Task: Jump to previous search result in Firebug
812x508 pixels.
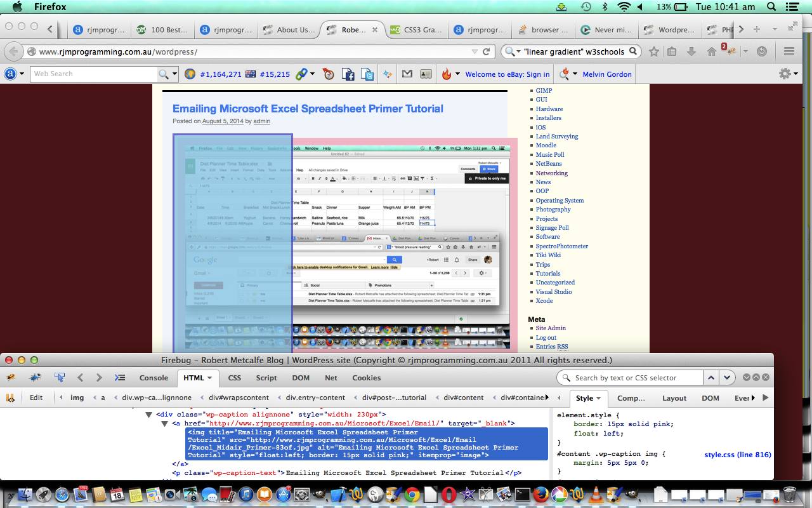Action: point(712,377)
